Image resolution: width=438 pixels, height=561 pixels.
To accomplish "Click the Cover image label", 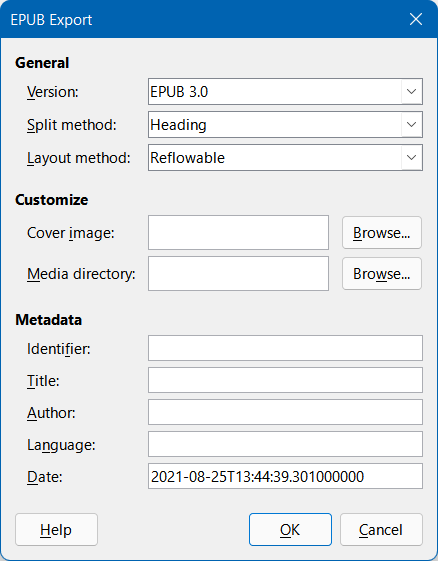I will pyautogui.click(x=70, y=233).
